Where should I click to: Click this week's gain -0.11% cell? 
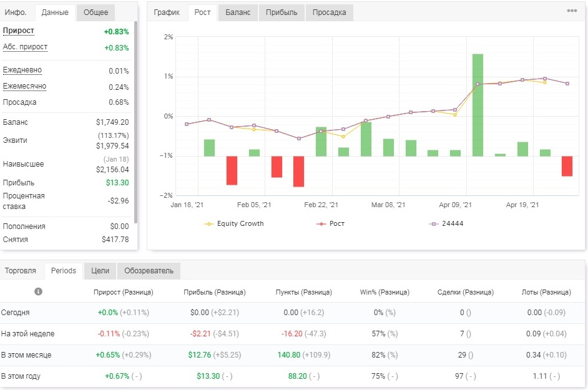click(124, 334)
